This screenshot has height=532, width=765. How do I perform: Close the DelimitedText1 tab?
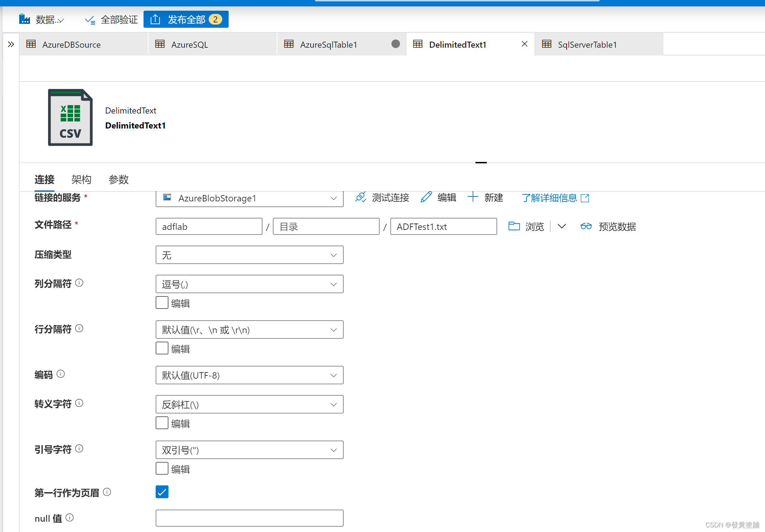(x=524, y=43)
